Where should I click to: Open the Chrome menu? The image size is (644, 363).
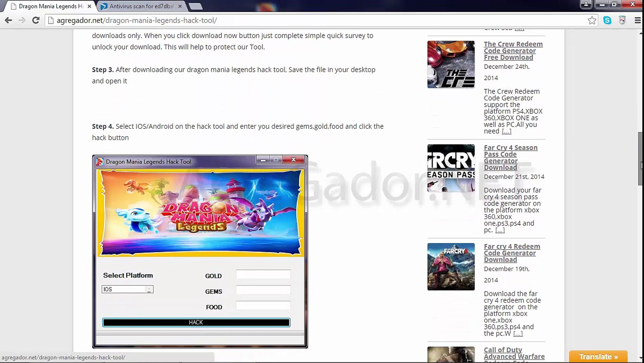tap(638, 21)
